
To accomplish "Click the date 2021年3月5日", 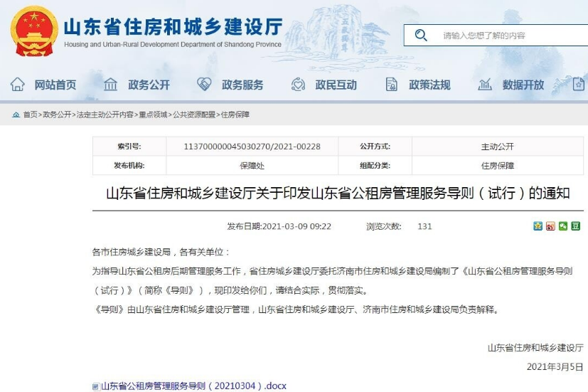I will click(555, 366).
